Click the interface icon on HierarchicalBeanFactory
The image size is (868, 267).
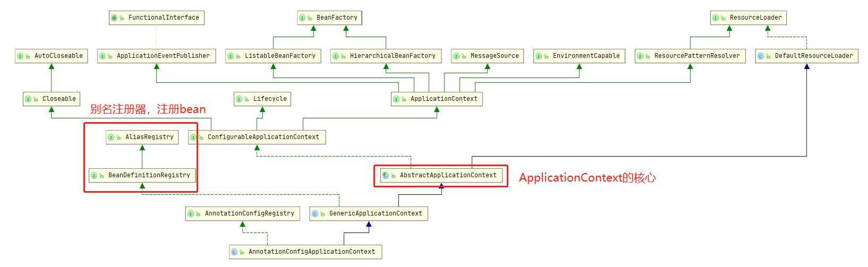click(x=336, y=56)
